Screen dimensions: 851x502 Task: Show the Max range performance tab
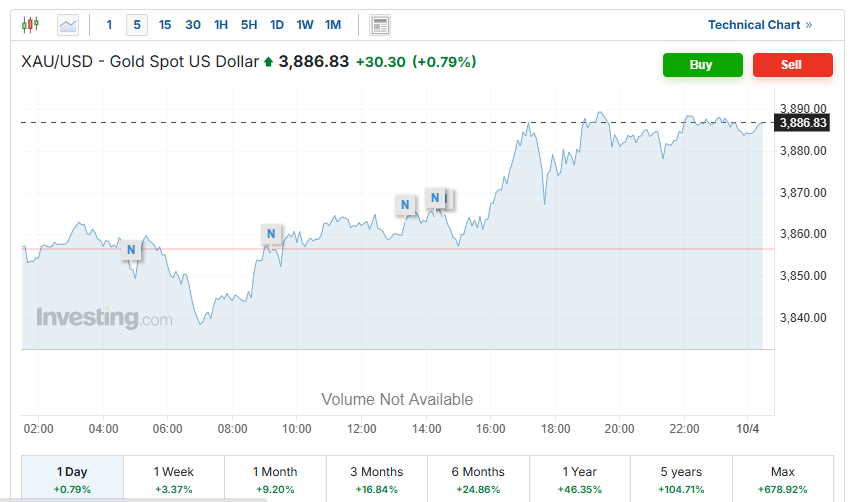click(782, 478)
